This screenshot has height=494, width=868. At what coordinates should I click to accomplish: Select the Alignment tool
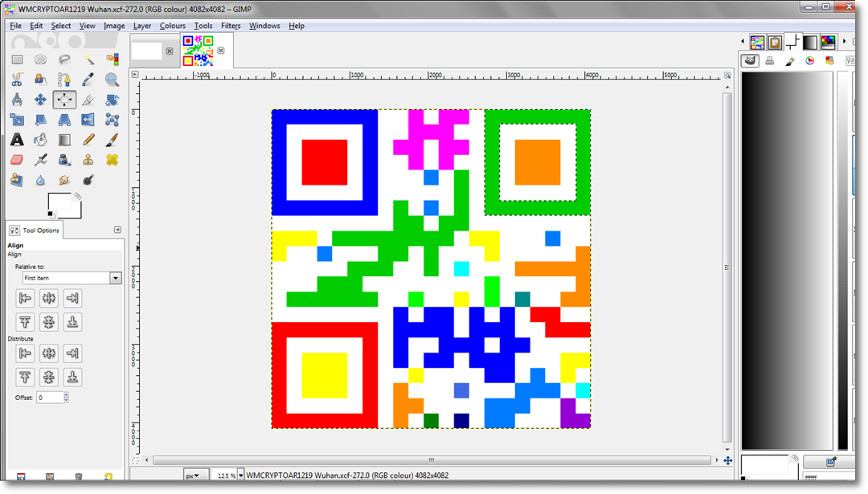click(x=64, y=100)
